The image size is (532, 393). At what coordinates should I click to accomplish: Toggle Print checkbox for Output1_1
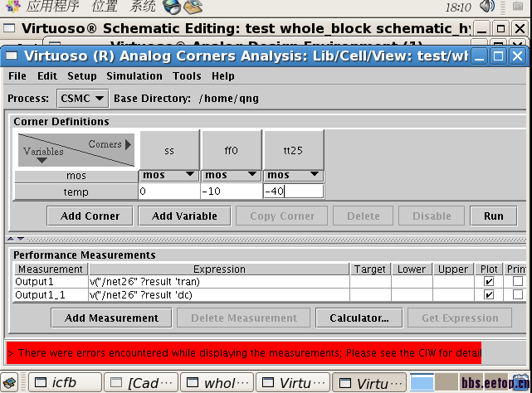[518, 294]
